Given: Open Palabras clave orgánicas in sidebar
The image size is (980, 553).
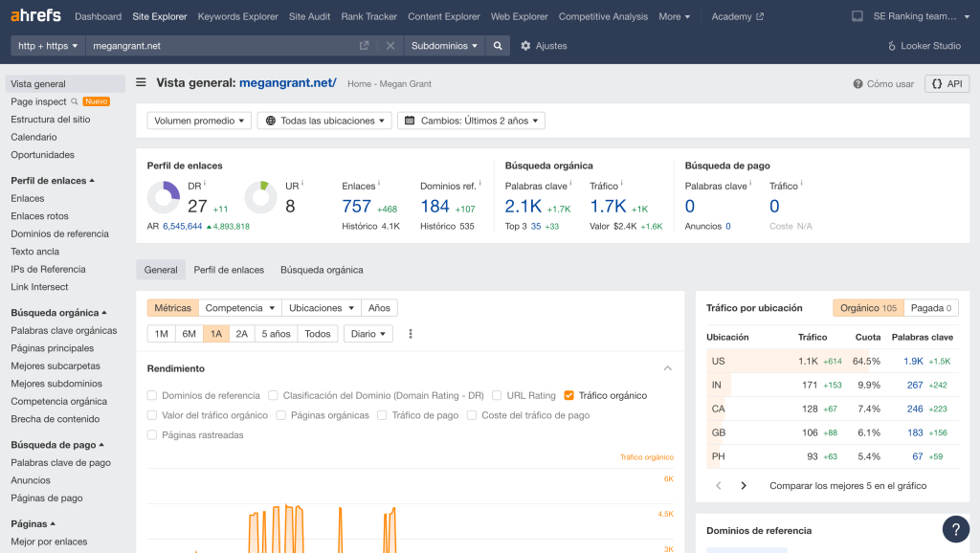Looking at the screenshot, I should tap(64, 330).
